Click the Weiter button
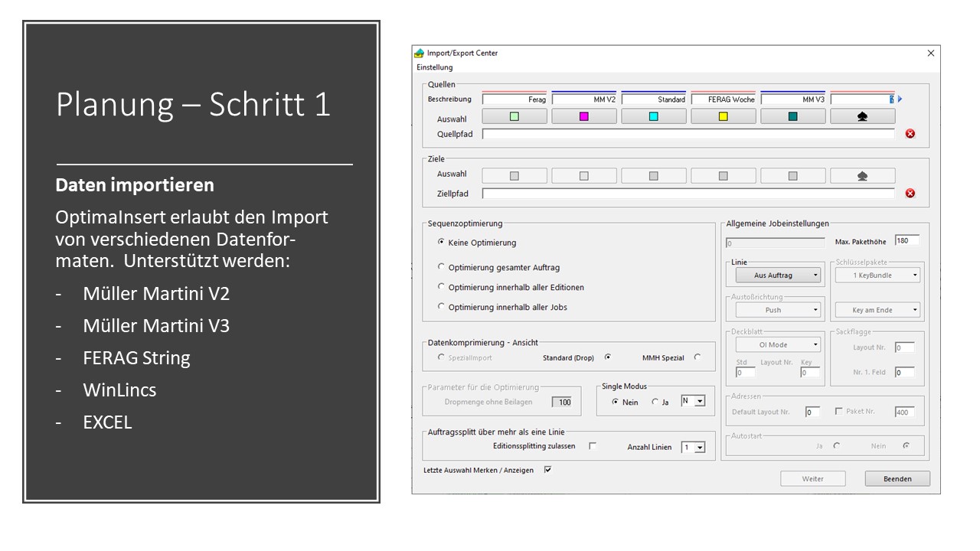 point(813,479)
